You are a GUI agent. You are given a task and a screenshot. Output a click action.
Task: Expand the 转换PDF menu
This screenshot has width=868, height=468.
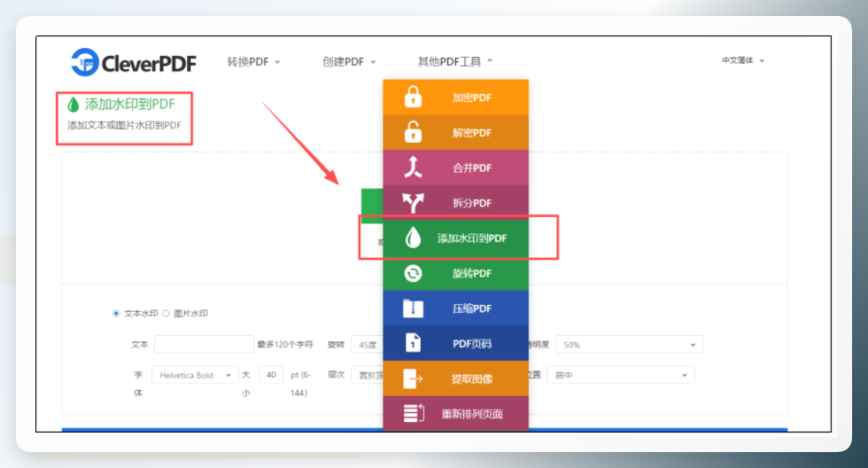click(x=253, y=61)
